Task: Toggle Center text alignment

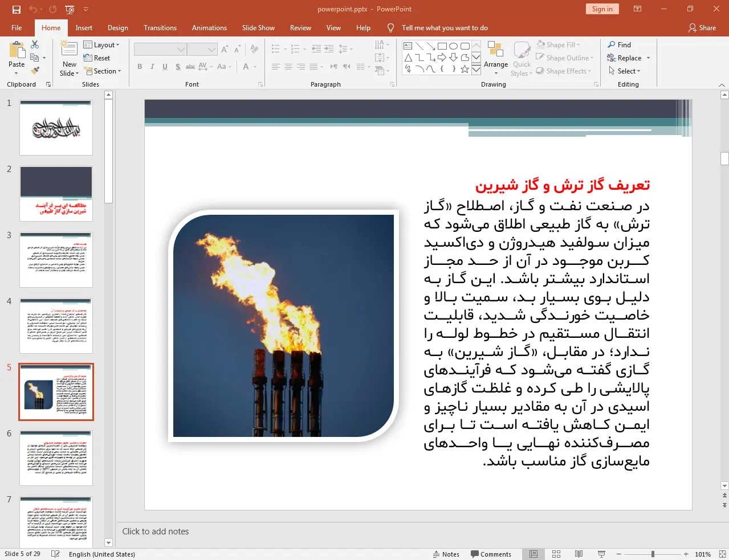Action: (x=288, y=67)
